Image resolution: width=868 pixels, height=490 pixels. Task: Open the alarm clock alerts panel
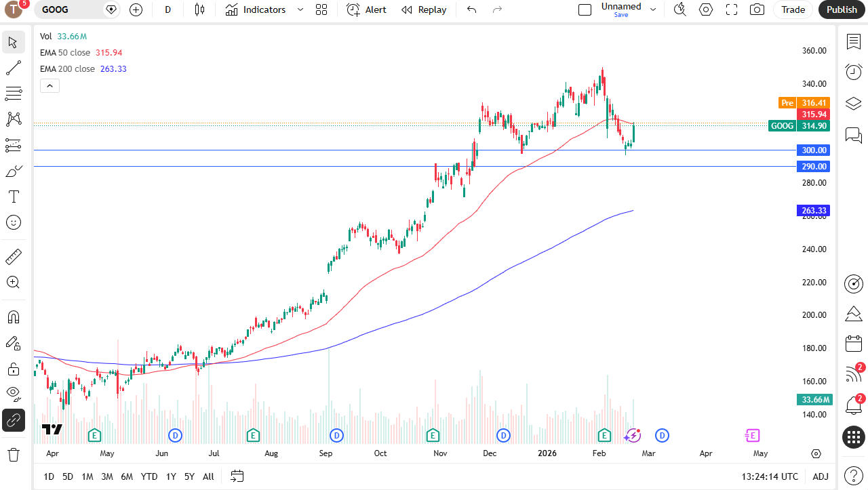(x=854, y=72)
